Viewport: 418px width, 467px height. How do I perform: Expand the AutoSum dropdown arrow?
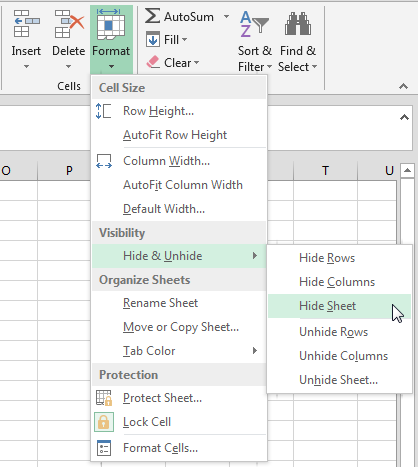point(227,16)
